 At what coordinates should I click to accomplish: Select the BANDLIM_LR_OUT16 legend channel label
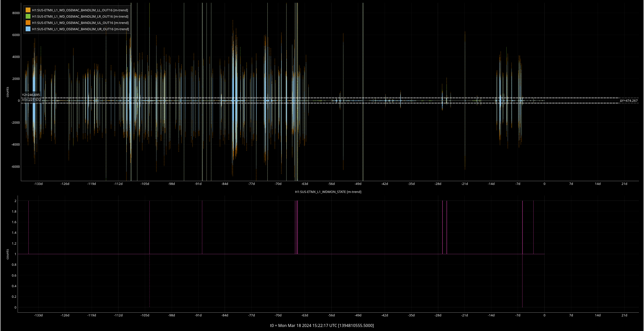[80, 16]
